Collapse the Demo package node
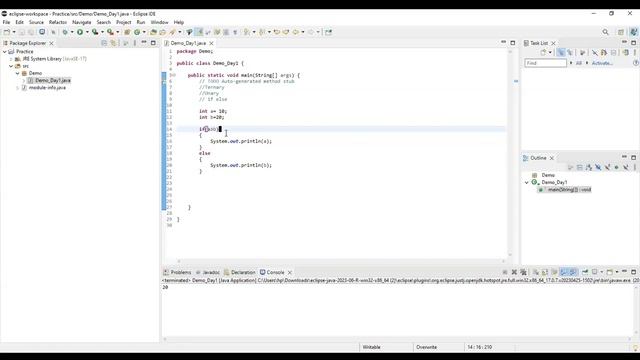Viewport: 640px width, 360px height. click(x=18, y=73)
